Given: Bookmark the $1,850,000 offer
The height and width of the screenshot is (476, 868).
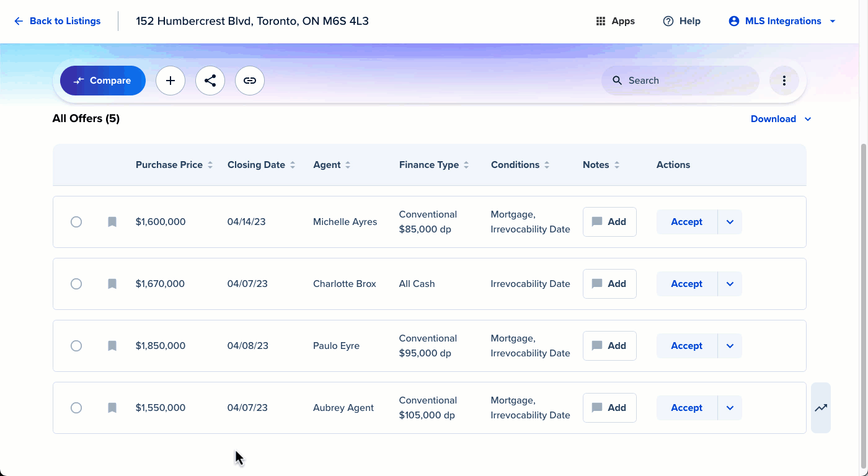Looking at the screenshot, I should coord(112,346).
